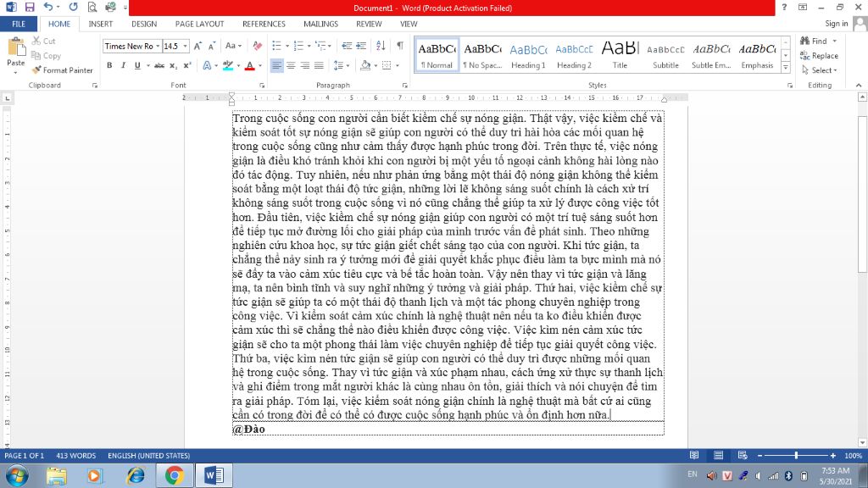Apply the Heading 1 style
This screenshot has width=868, height=488.
pyautogui.click(x=528, y=55)
